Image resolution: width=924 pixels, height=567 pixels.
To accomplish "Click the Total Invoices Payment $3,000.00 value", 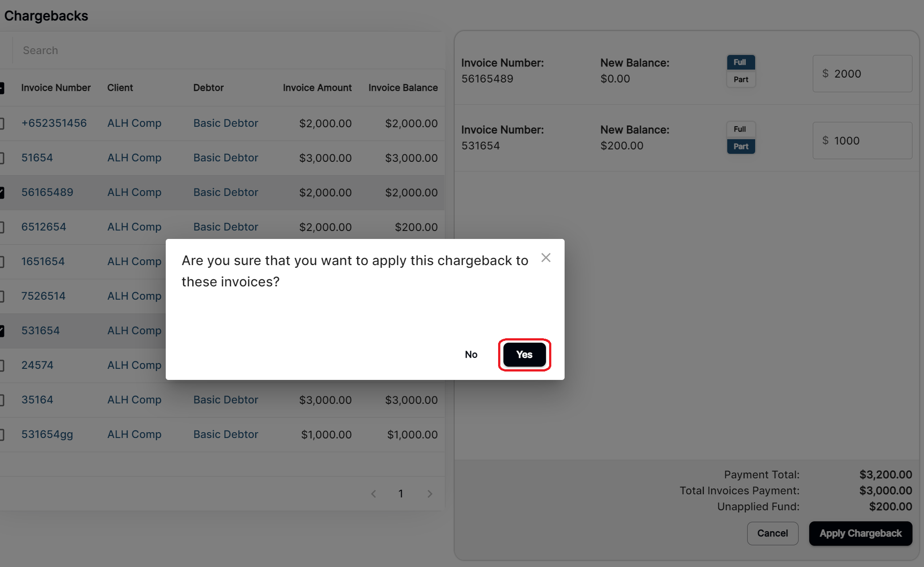I will tap(885, 491).
